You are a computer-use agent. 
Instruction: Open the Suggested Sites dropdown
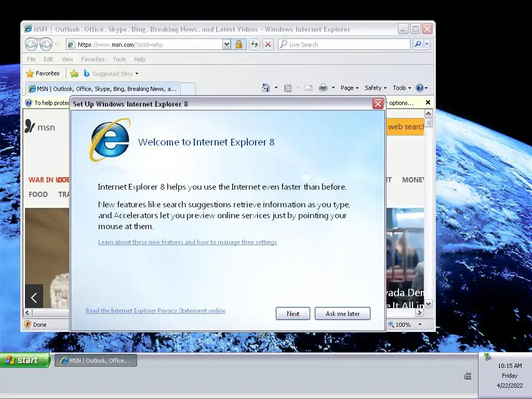111,73
